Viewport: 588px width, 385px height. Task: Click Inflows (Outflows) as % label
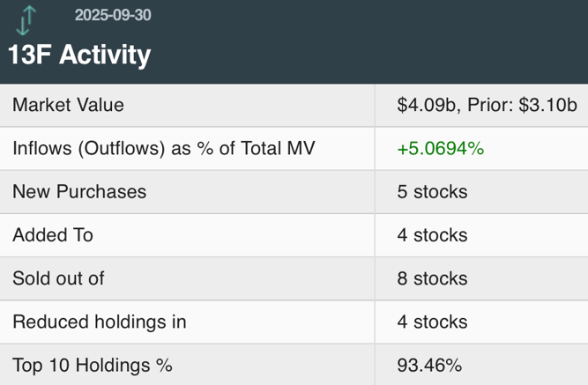163,148
